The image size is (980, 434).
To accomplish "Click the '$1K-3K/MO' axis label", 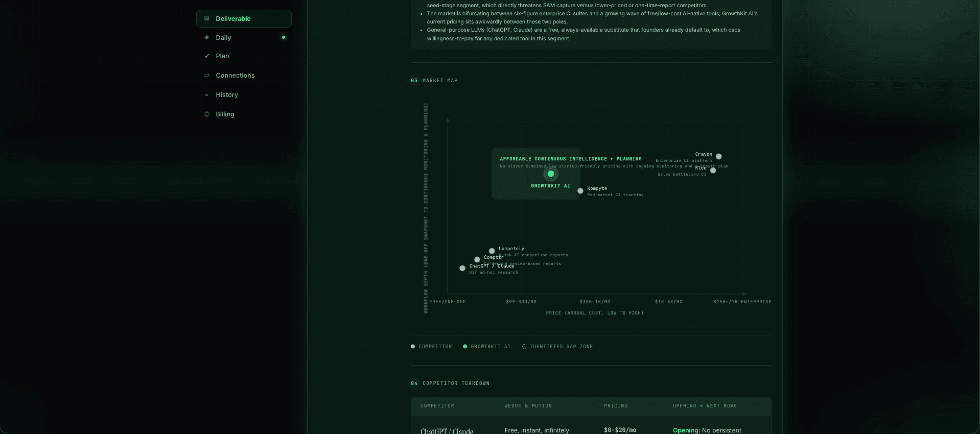I will [668, 302].
